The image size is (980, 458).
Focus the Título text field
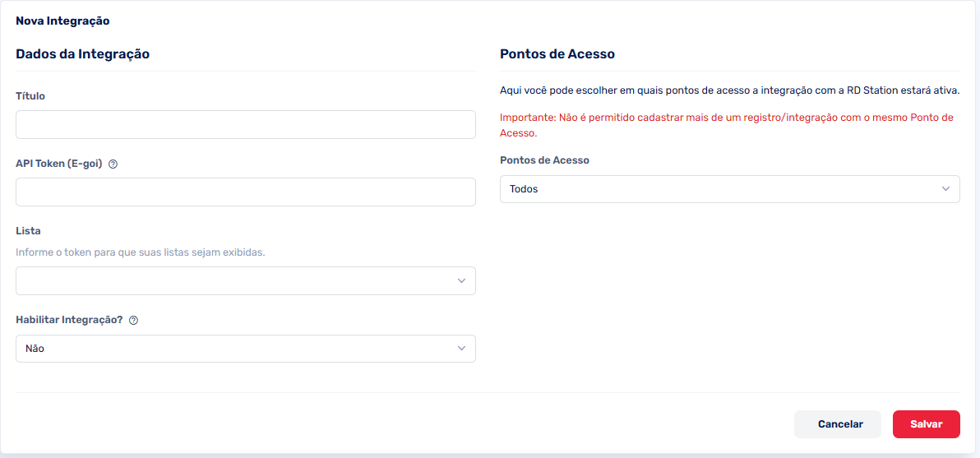pos(245,125)
